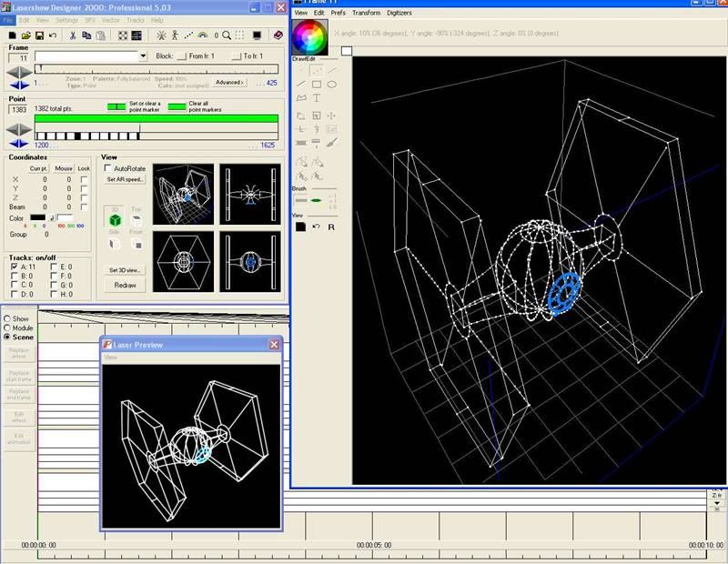The image size is (728, 564).
Task: Click the scissors Cut icon
Action: pos(74,35)
